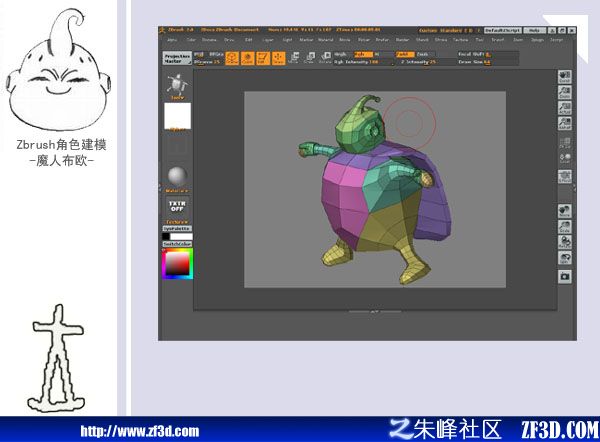Expand the bottom tray divider handle

374,312
